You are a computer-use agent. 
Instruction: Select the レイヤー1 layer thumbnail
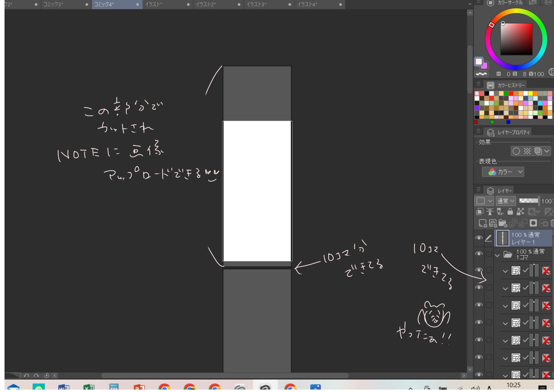(x=502, y=238)
